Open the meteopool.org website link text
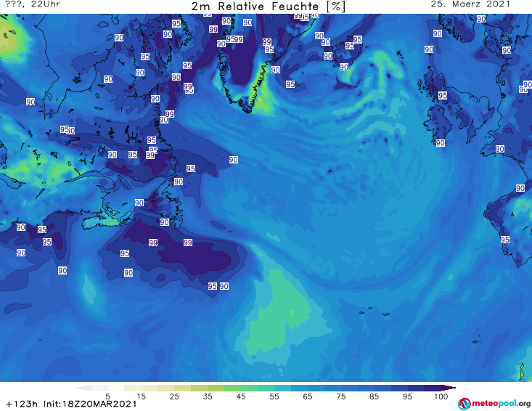Image resolution: width=532 pixels, height=411 pixels. 501,404
